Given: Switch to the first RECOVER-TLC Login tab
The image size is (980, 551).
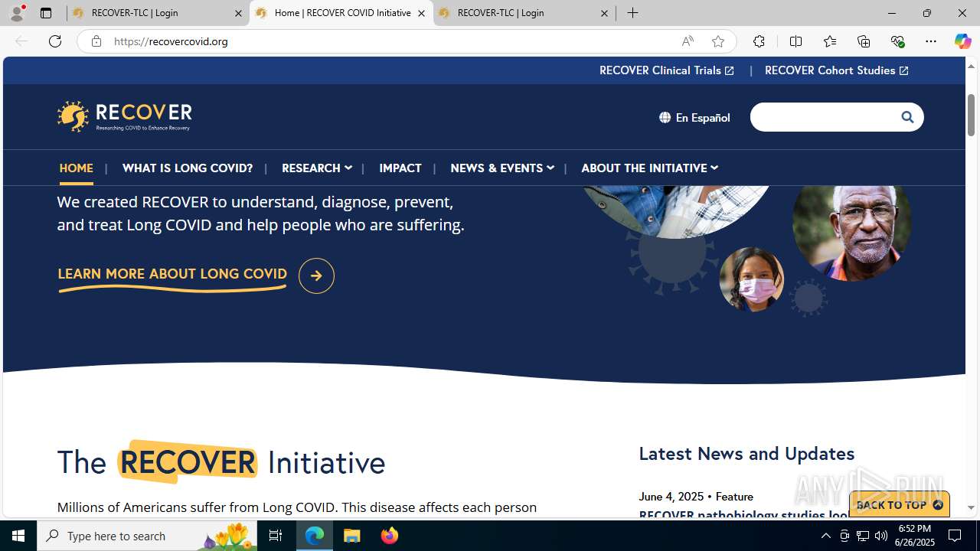Looking at the screenshot, I should pos(158,13).
